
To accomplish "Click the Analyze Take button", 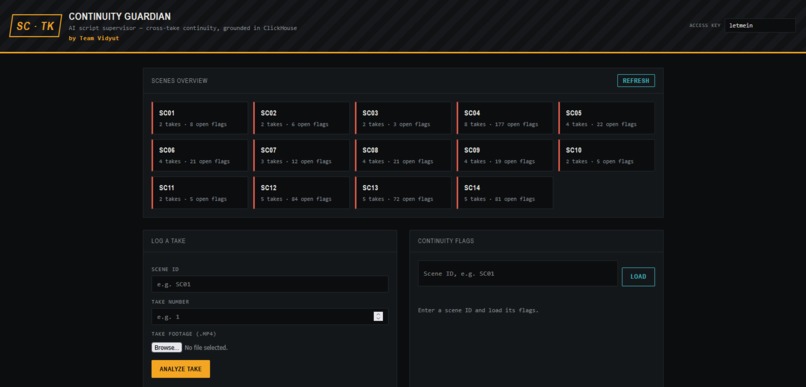I will pos(180,369).
